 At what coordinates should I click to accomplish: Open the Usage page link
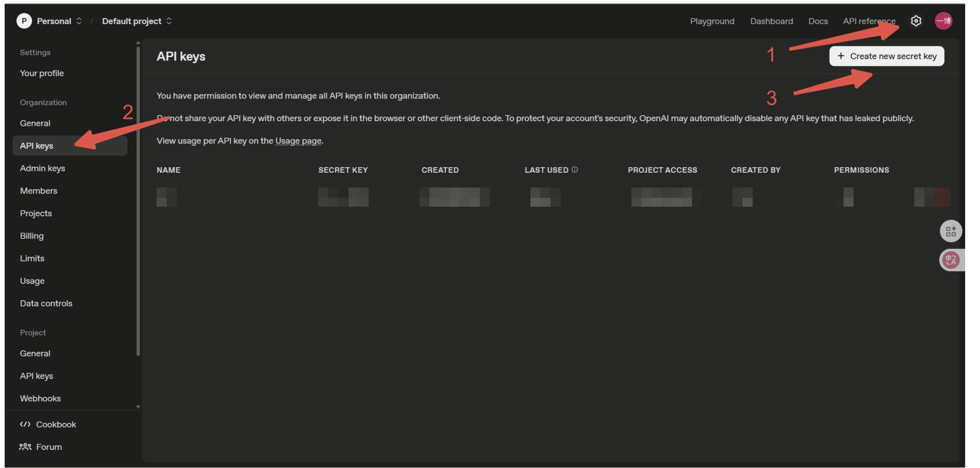pos(298,141)
